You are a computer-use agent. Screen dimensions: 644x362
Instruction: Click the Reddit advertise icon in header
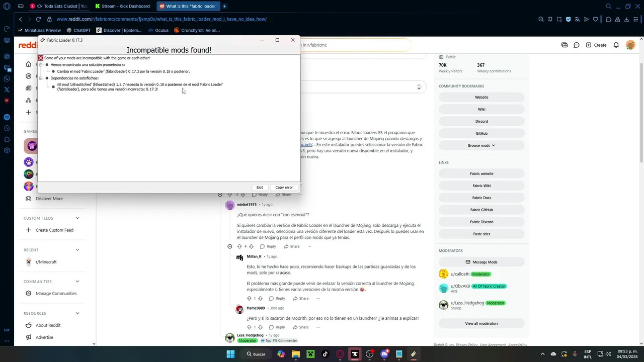coord(565,45)
